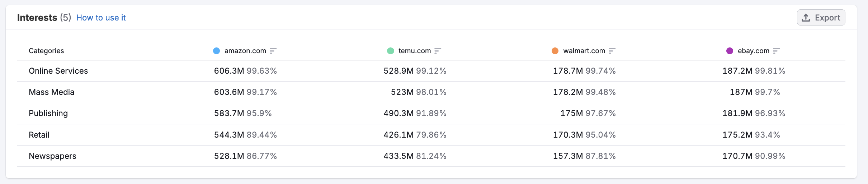Click the green dot for temu.com

[391, 51]
